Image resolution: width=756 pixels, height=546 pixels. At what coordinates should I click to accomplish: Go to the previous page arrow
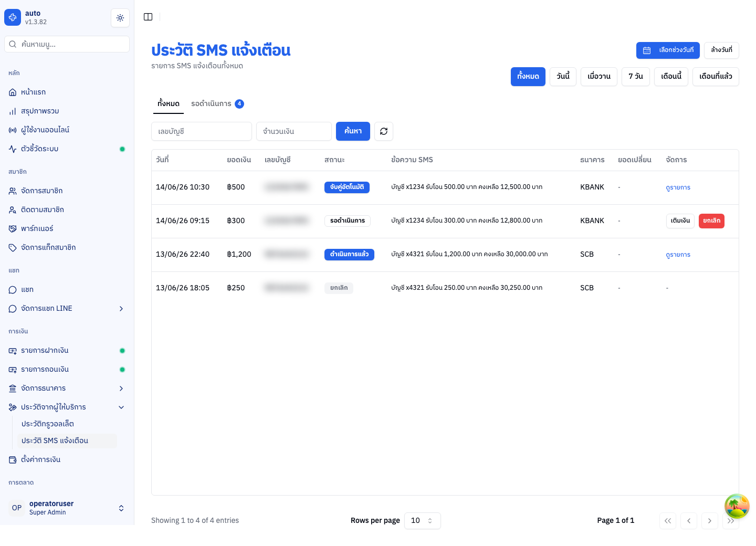pos(689,521)
